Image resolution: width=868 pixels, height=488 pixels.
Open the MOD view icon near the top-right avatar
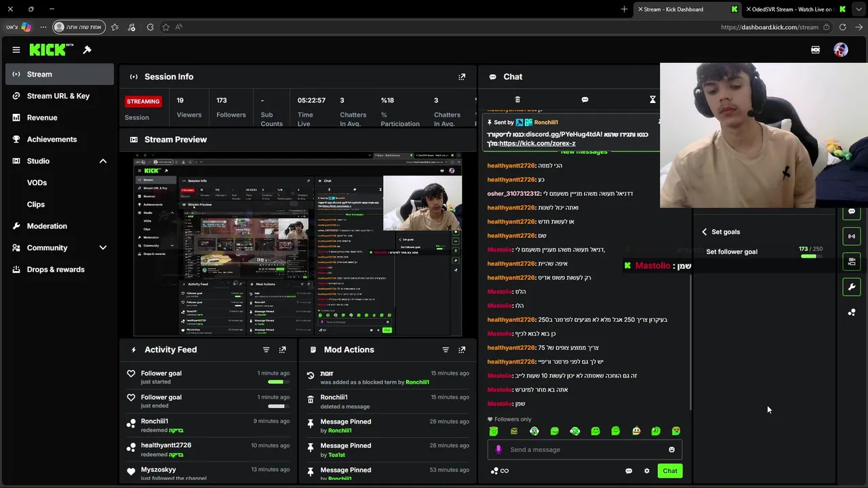[x=815, y=49]
